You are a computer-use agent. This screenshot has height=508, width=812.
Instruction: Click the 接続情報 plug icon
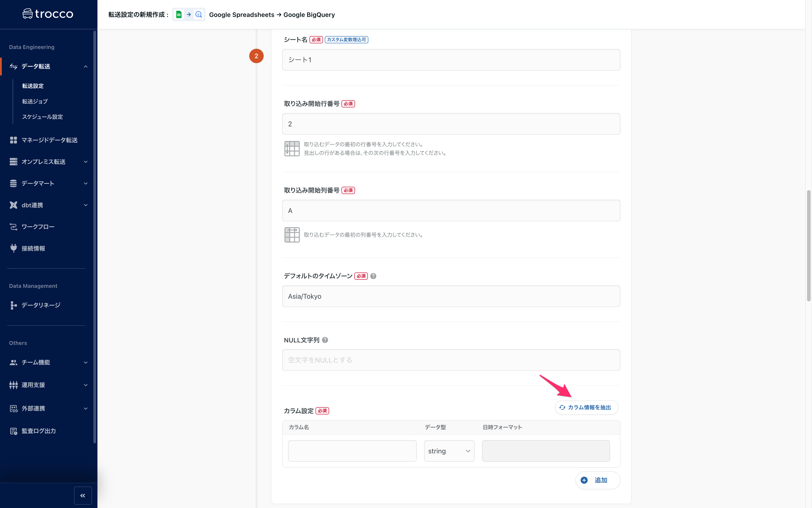point(14,248)
